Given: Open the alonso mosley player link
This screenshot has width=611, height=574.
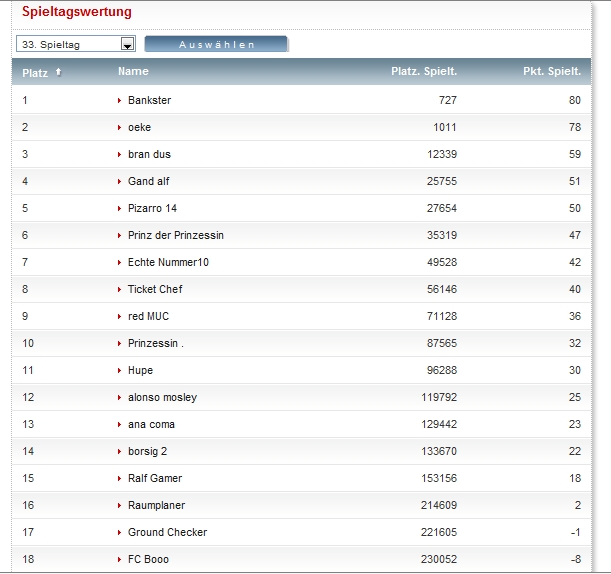Looking at the screenshot, I should click(x=162, y=397).
